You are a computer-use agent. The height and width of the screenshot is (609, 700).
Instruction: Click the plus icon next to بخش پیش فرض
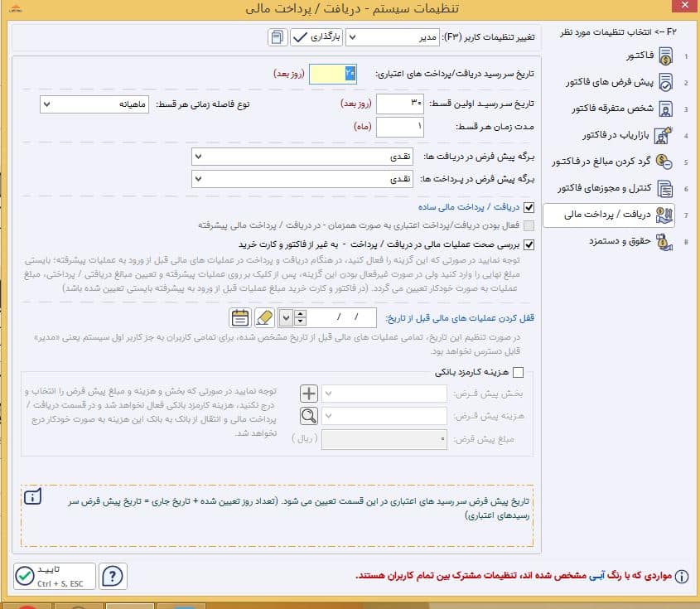click(x=308, y=394)
